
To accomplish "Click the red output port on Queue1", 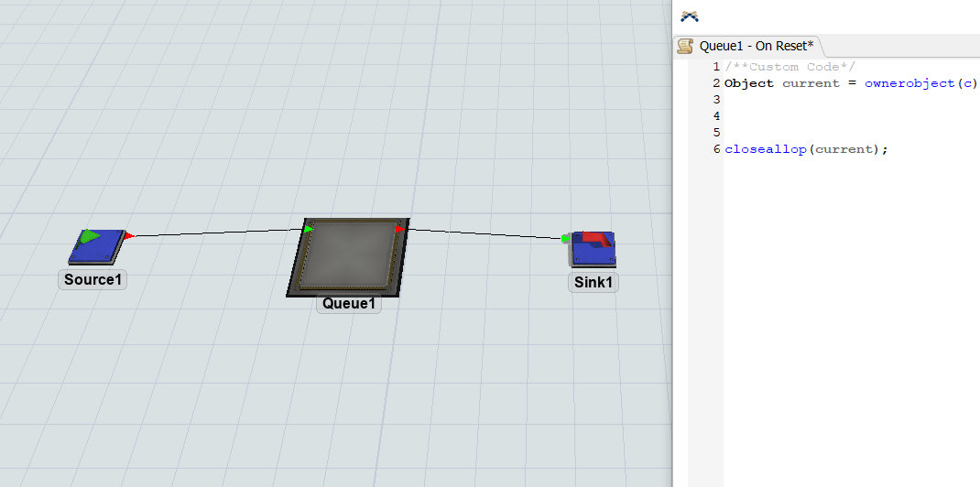I will point(400,229).
